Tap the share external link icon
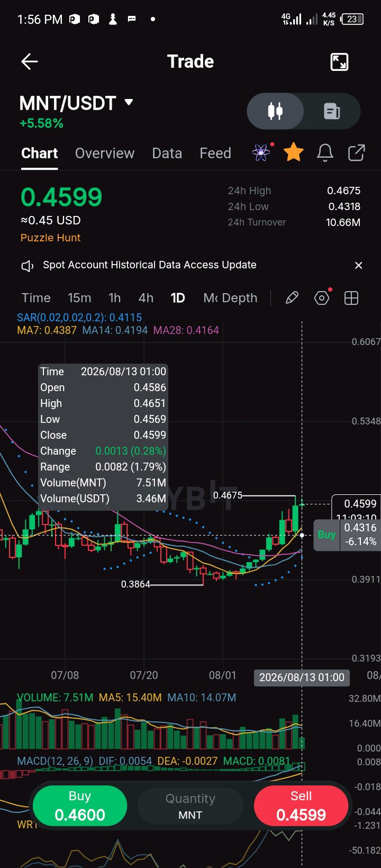The image size is (381, 868). 356,153
